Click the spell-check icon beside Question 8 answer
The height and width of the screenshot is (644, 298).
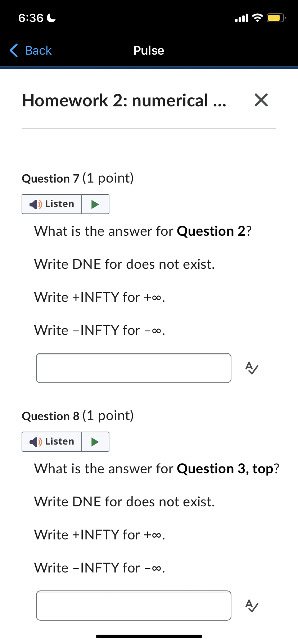coord(251,606)
